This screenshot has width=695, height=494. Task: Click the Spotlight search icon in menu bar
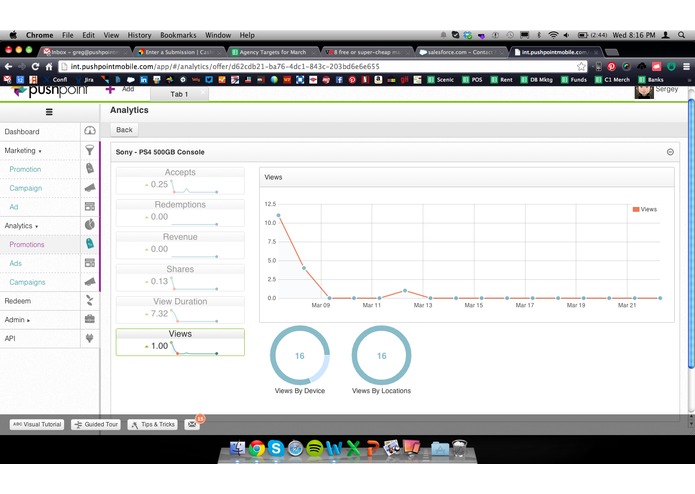[x=681, y=35]
